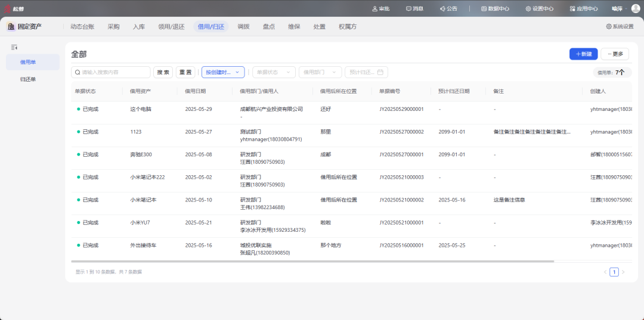Viewport: 644px width, 320px height.
Task: Open the 预计归还 date picker
Action: (x=366, y=72)
